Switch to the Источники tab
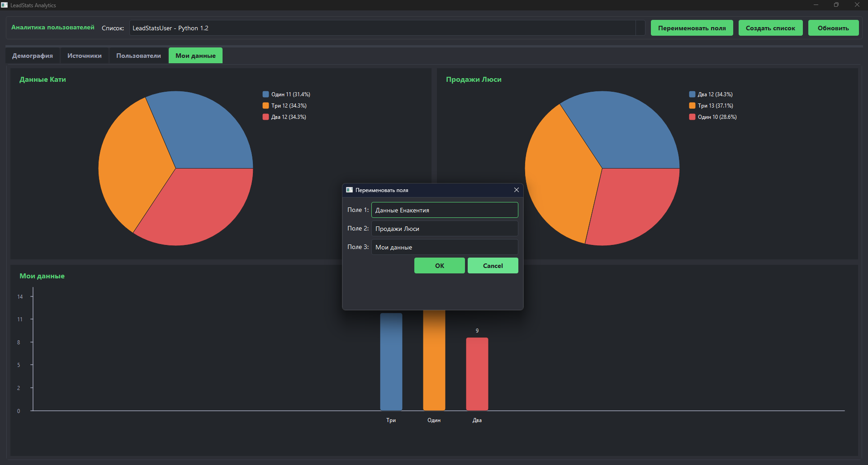868x465 pixels. [x=85, y=56]
